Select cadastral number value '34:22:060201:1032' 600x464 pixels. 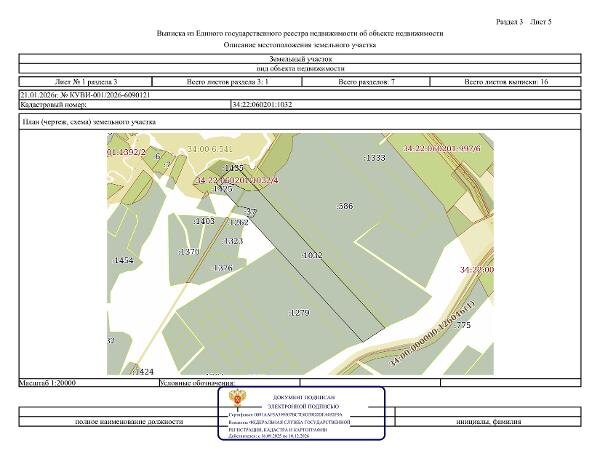262,104
